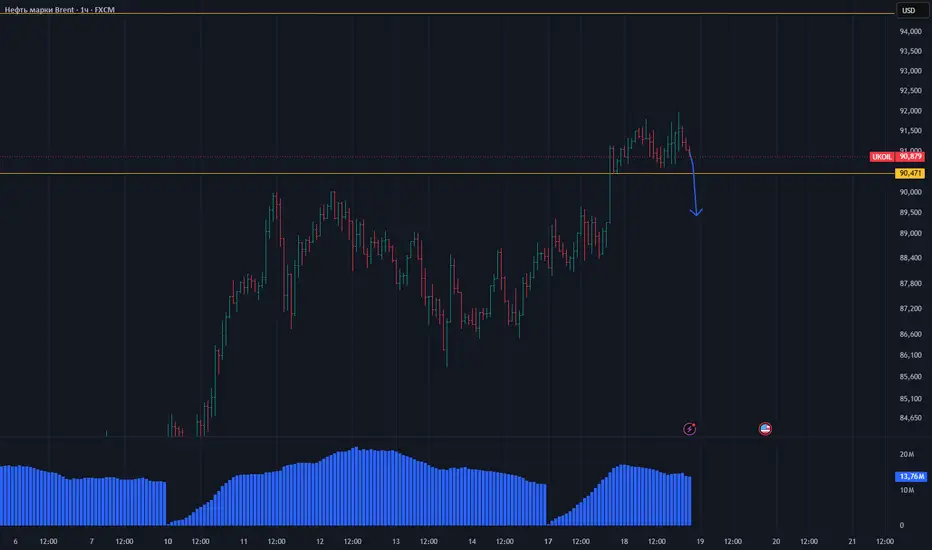Click the date 13 on time axis
This screenshot has width=932, height=550.
click(396, 542)
